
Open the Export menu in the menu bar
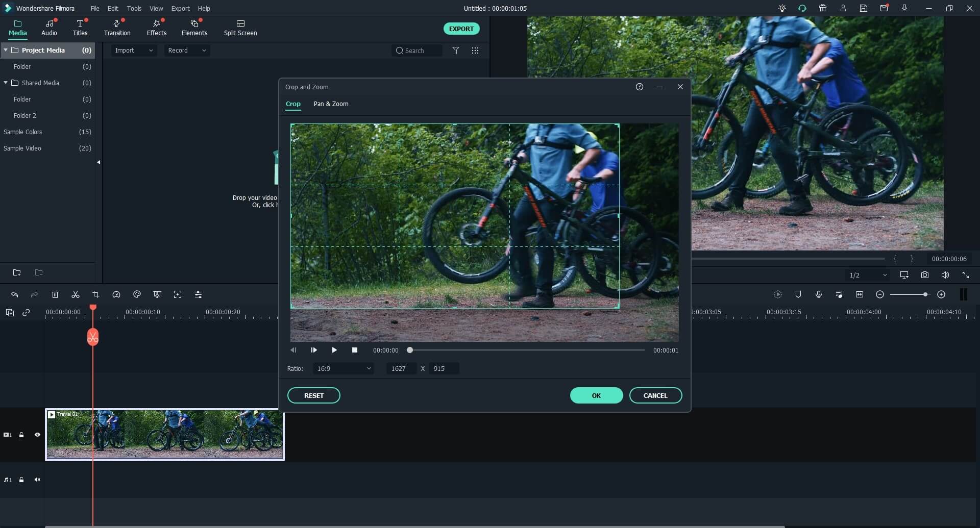(180, 8)
